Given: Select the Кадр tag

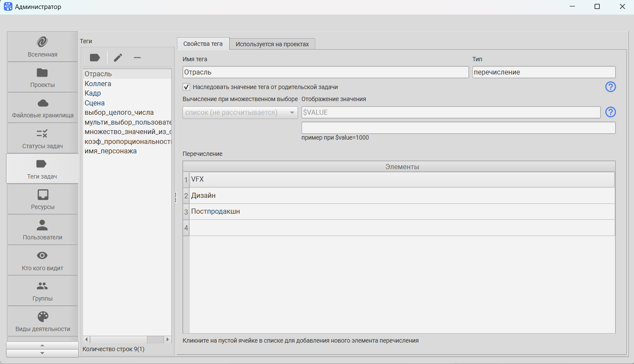Looking at the screenshot, I should (127, 93).
